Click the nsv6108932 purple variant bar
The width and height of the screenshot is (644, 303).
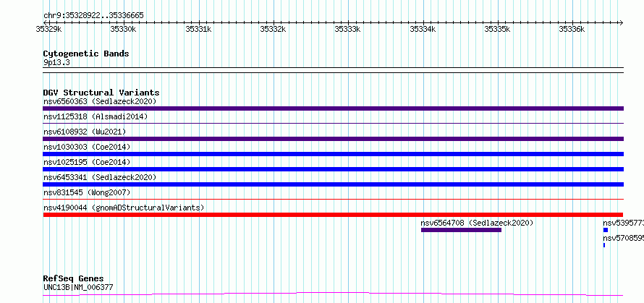tap(333, 139)
